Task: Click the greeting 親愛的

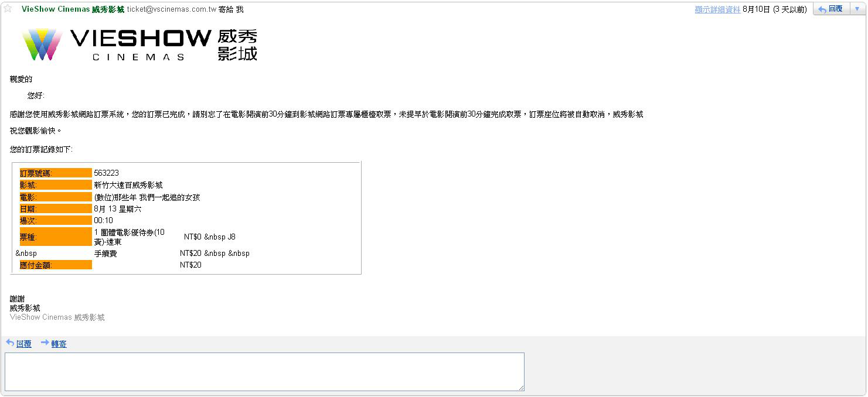Action: [x=21, y=79]
